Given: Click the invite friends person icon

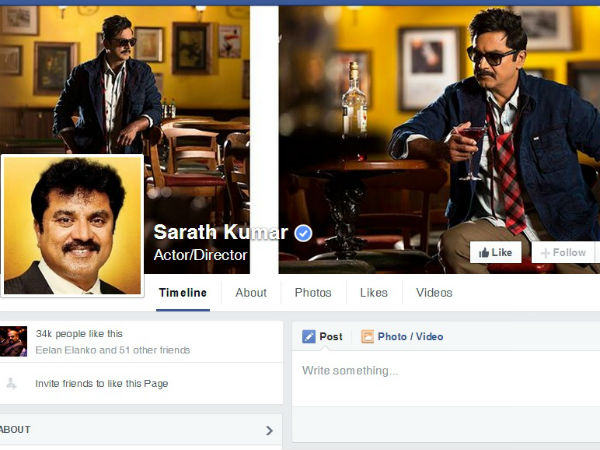Looking at the screenshot, I should pos(11,383).
